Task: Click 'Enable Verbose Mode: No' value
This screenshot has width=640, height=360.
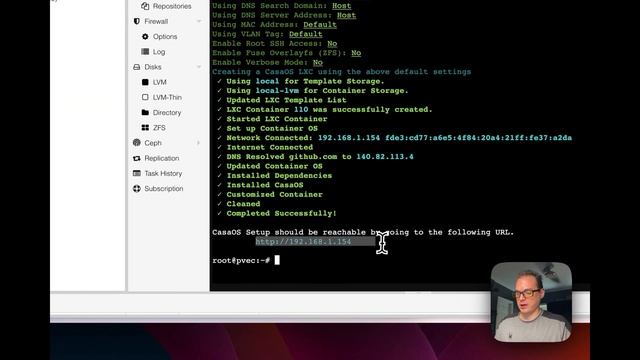Action: [318, 62]
